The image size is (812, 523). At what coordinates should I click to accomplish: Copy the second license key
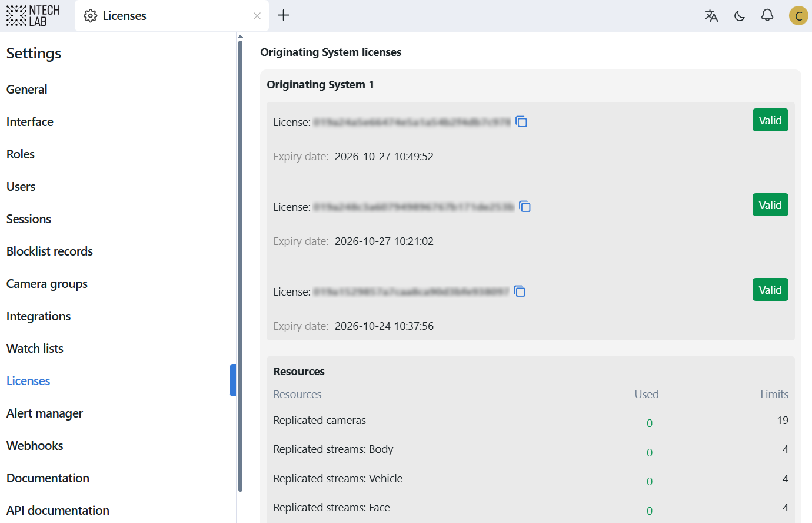tap(525, 207)
